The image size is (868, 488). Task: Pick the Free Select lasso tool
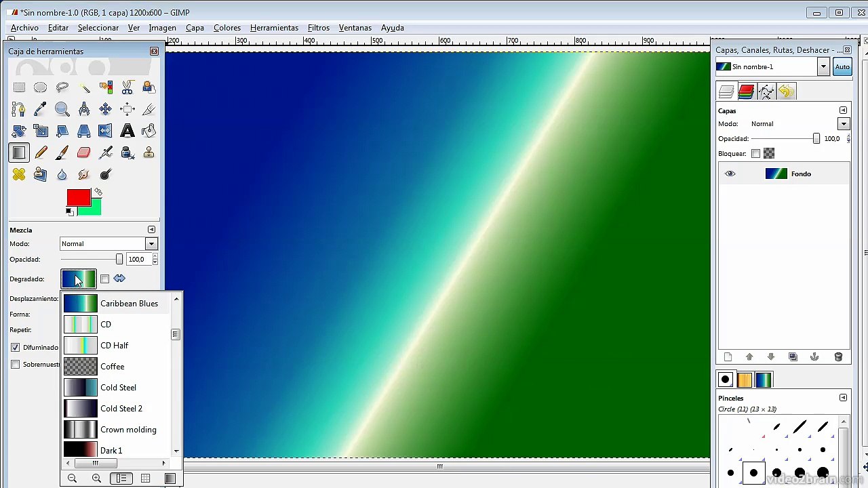point(62,87)
